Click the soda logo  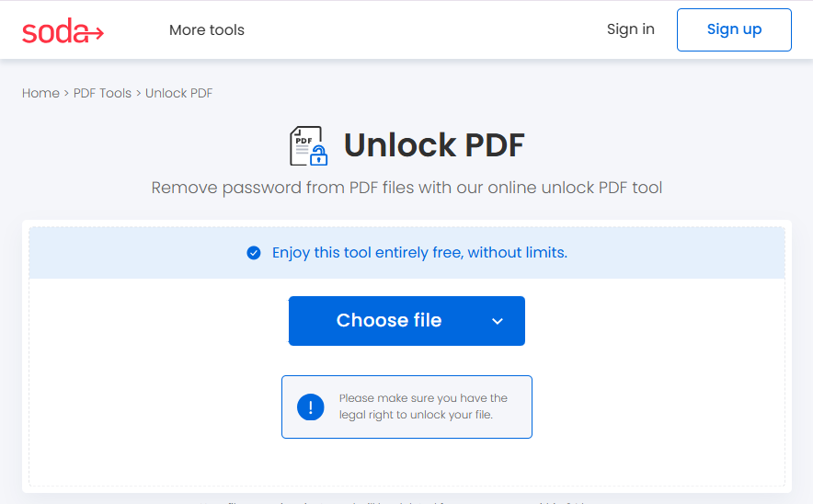tap(63, 30)
